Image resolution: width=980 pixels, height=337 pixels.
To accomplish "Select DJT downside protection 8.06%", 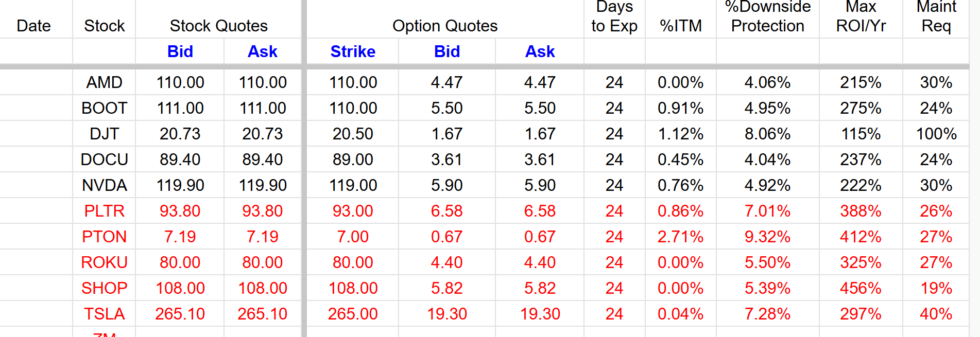I will 767,134.
